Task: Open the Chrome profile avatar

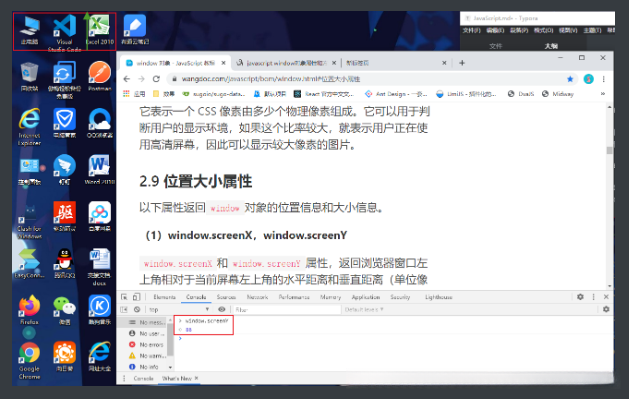Action: click(x=588, y=79)
